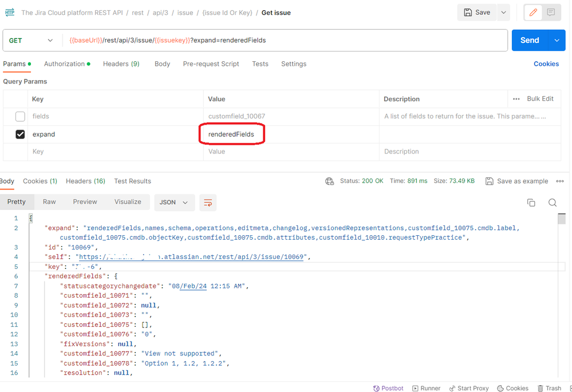The width and height of the screenshot is (572, 392).
Task: Click the 'api/3' breadcrumb segment
Action: coord(160,13)
